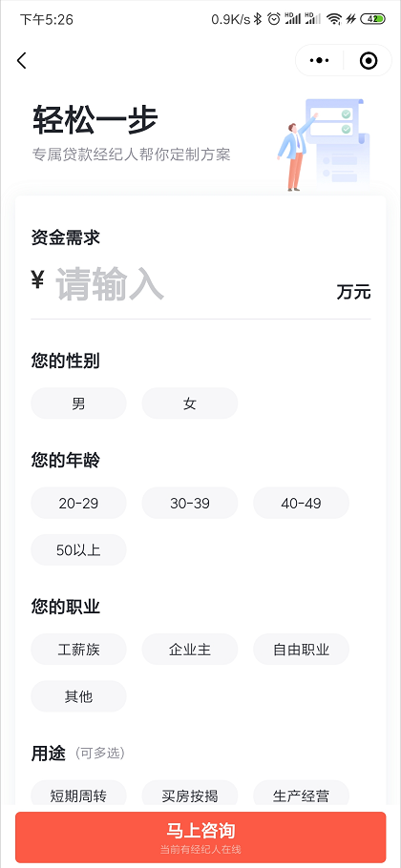Tap the alarm clock status icon

(274, 19)
